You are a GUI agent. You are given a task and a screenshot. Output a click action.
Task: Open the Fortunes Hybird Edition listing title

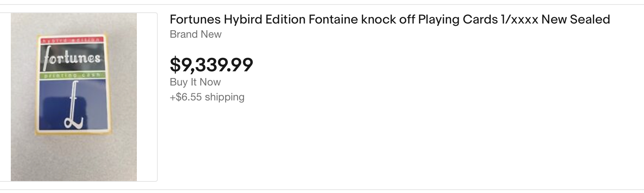389,19
